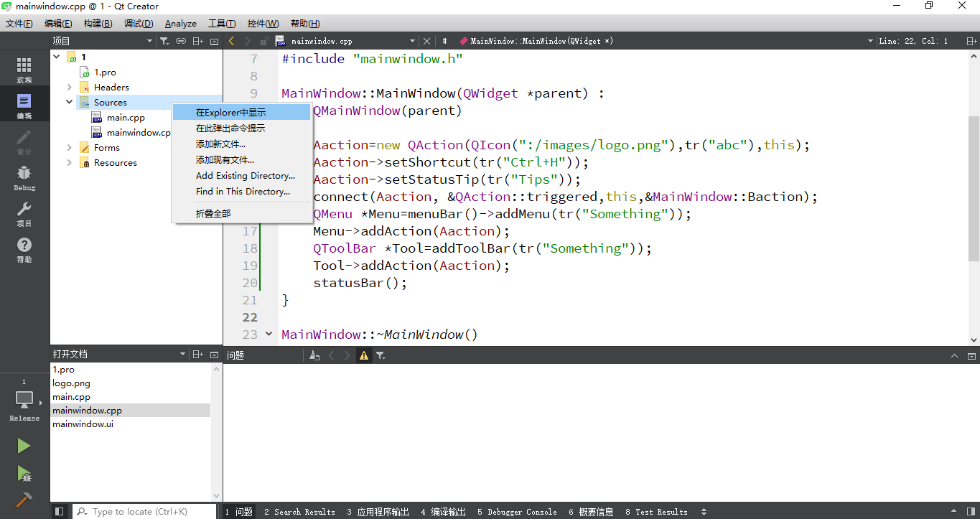Switch to the 编辑 (Edit) mode

24,106
